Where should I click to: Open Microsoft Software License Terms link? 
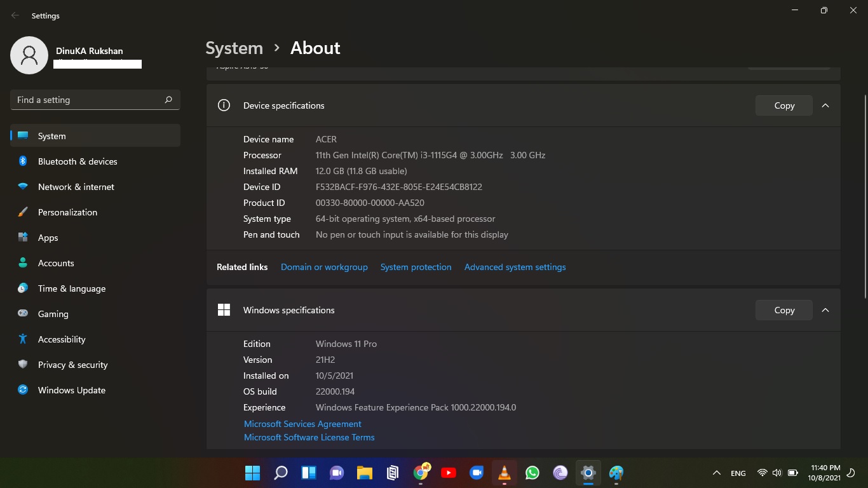coord(309,437)
